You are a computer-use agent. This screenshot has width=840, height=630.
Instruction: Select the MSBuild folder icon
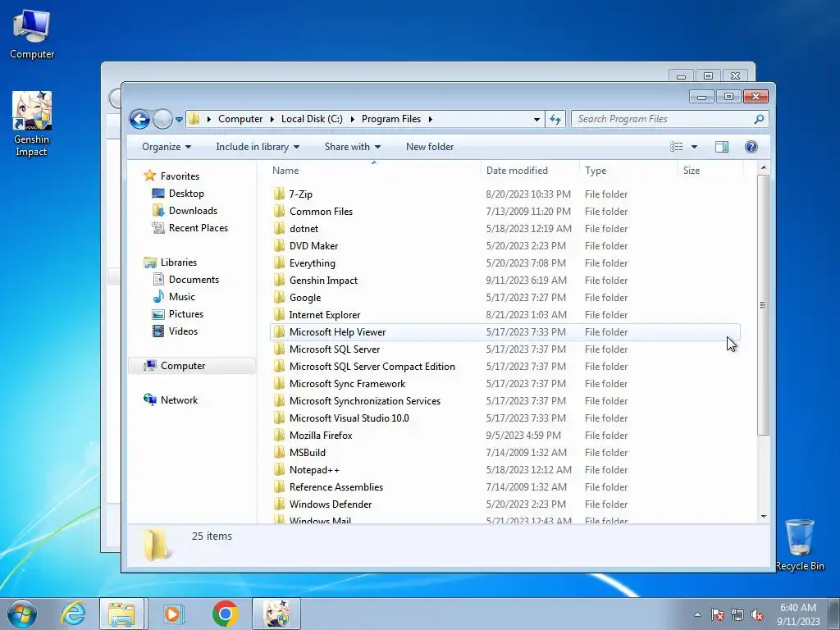point(279,452)
